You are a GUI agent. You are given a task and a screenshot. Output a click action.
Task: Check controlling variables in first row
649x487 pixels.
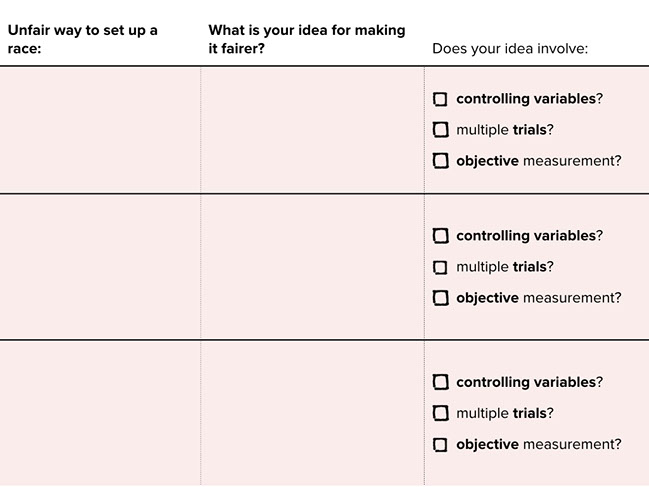coord(440,99)
